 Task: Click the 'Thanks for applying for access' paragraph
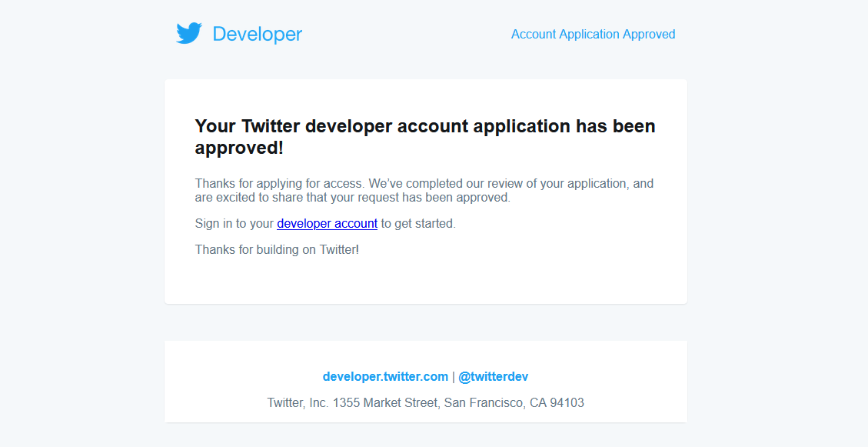point(424,191)
